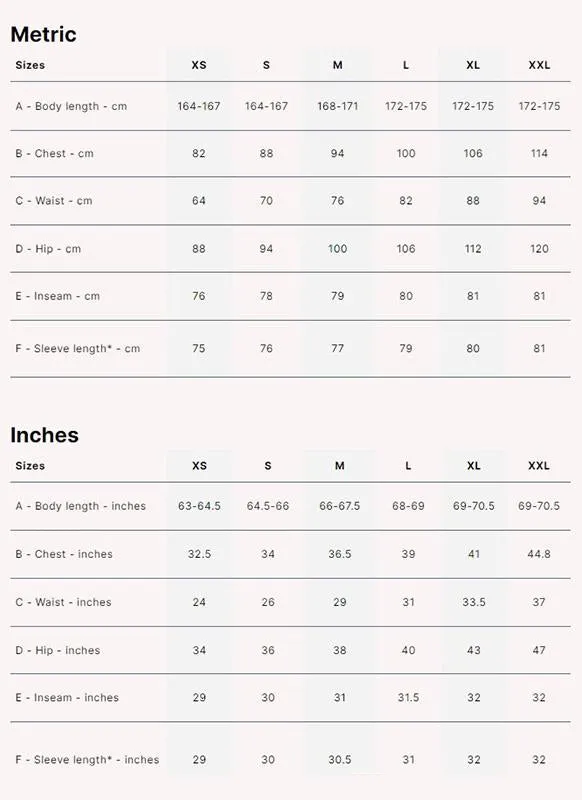Screen dimensions: 582x800
Task: Select the 'E - Inseam - cm' row label
Action: (58, 296)
